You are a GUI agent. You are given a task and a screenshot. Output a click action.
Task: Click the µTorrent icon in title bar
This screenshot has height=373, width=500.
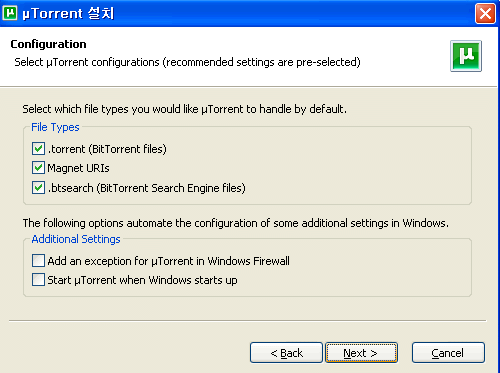coord(10,13)
